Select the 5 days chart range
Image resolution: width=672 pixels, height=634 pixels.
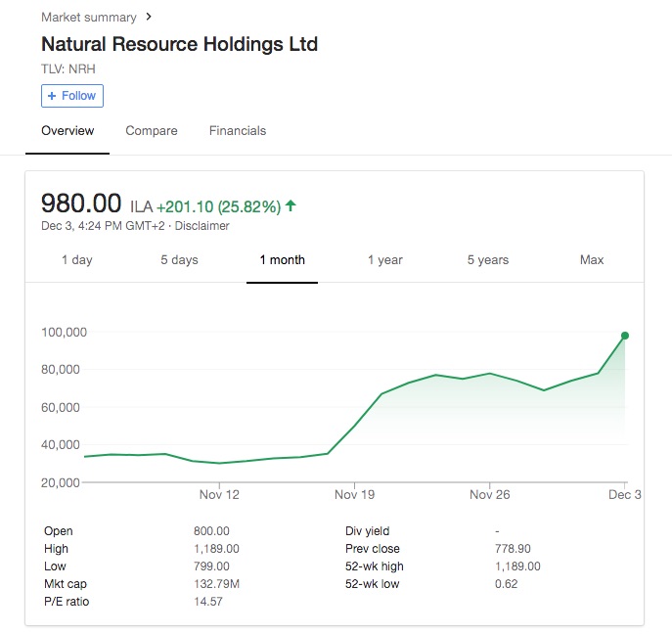(x=179, y=260)
